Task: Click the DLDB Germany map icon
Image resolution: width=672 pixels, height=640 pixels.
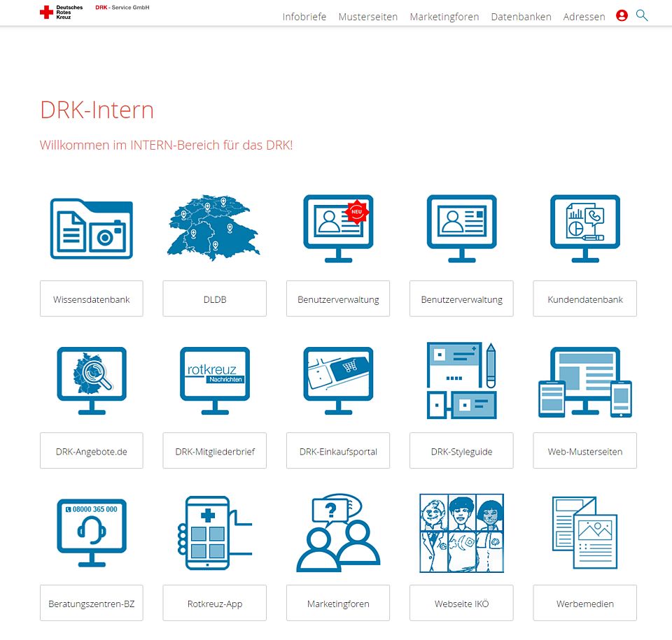Action: click(214, 227)
